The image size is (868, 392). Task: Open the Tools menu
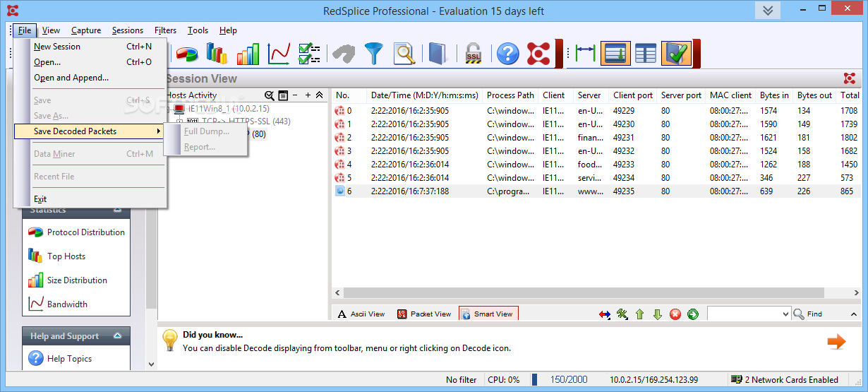[198, 30]
